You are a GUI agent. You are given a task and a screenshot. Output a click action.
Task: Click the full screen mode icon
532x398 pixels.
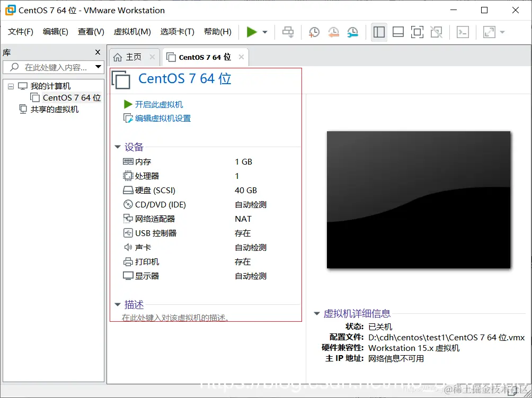coord(417,32)
